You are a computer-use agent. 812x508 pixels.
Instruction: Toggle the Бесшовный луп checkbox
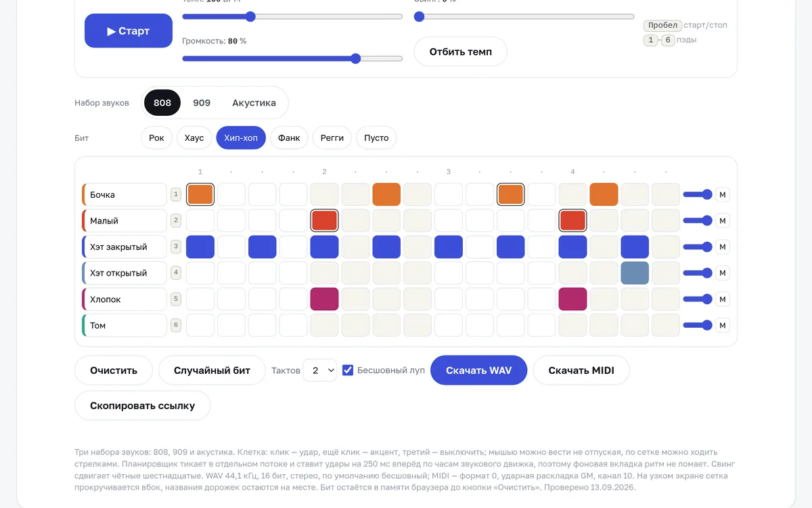[348, 371]
